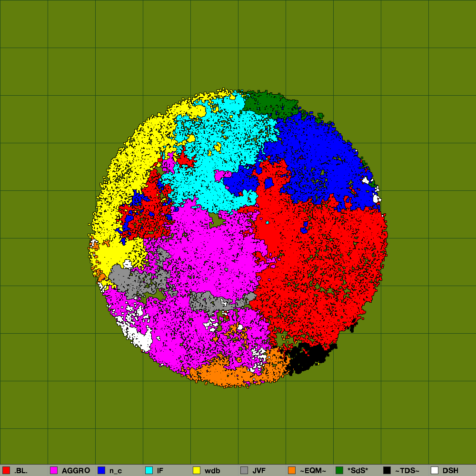Click the AGGRO text label in legend

click(76, 470)
